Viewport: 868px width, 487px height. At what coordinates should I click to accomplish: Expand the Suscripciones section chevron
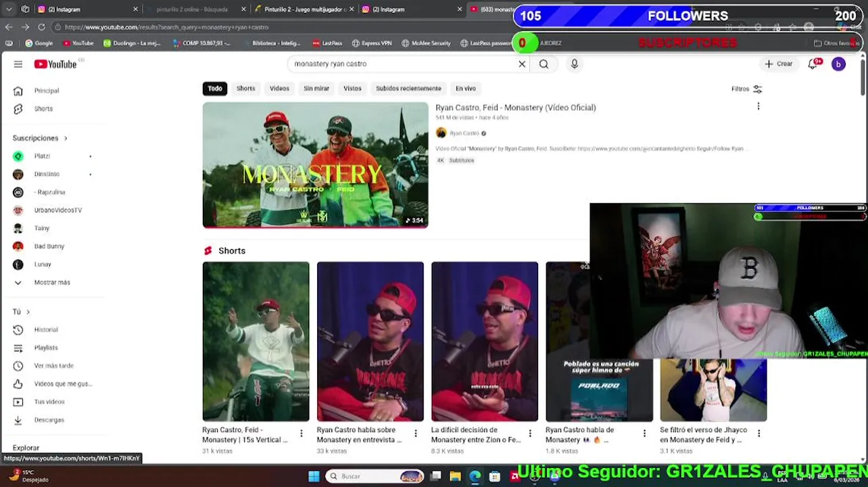[66, 138]
